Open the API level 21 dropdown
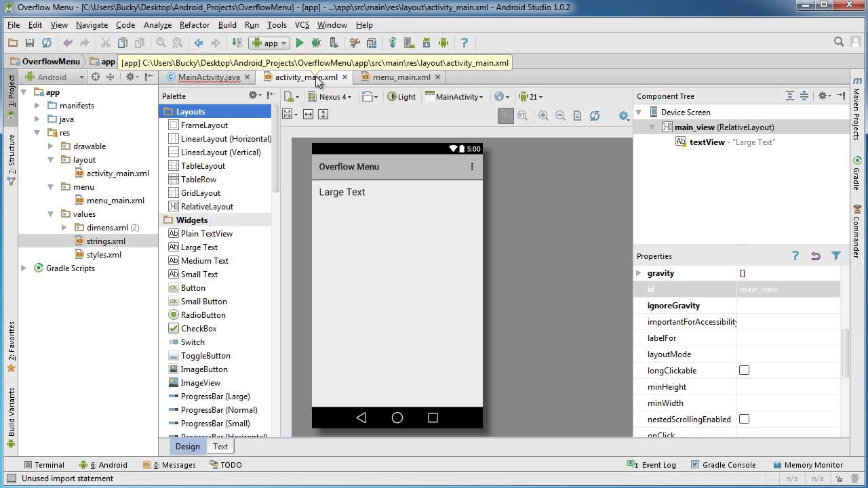This screenshot has width=868, height=488. pyautogui.click(x=531, y=96)
